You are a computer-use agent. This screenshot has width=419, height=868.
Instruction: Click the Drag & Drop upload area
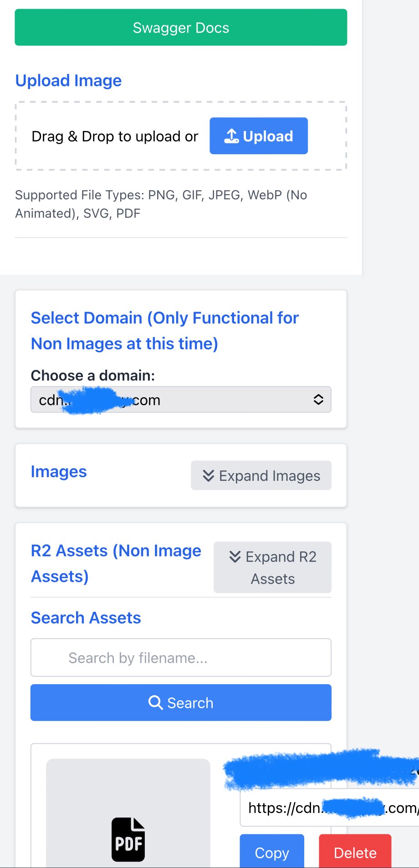coord(115,136)
